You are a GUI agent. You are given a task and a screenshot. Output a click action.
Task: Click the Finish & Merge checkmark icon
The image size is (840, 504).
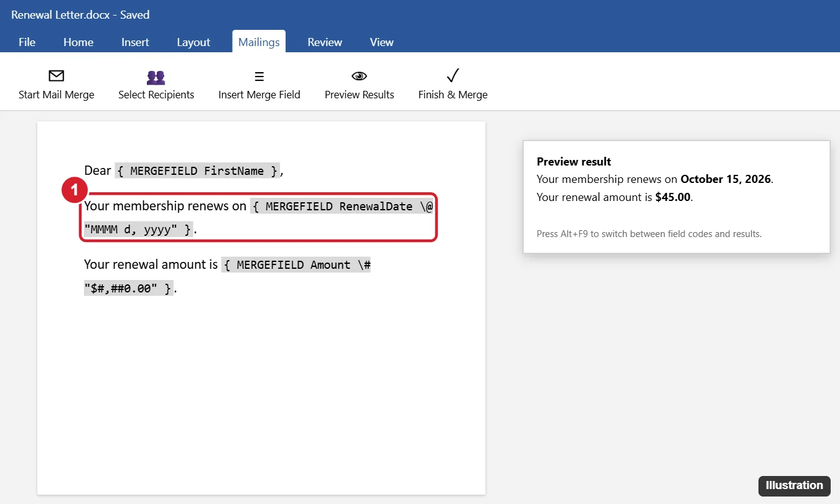click(x=453, y=76)
